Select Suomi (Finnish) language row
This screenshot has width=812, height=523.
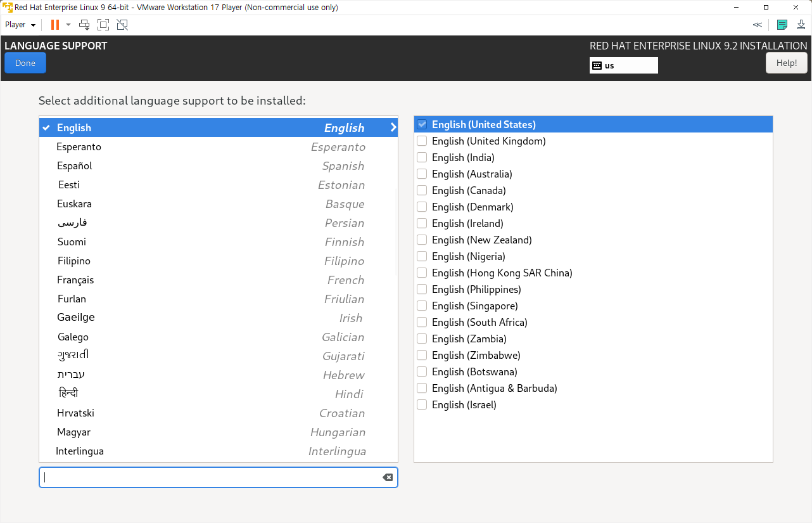[219, 242]
